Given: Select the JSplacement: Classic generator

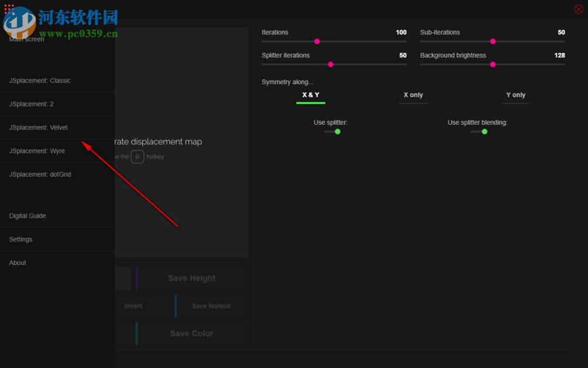Looking at the screenshot, I should coord(38,80).
